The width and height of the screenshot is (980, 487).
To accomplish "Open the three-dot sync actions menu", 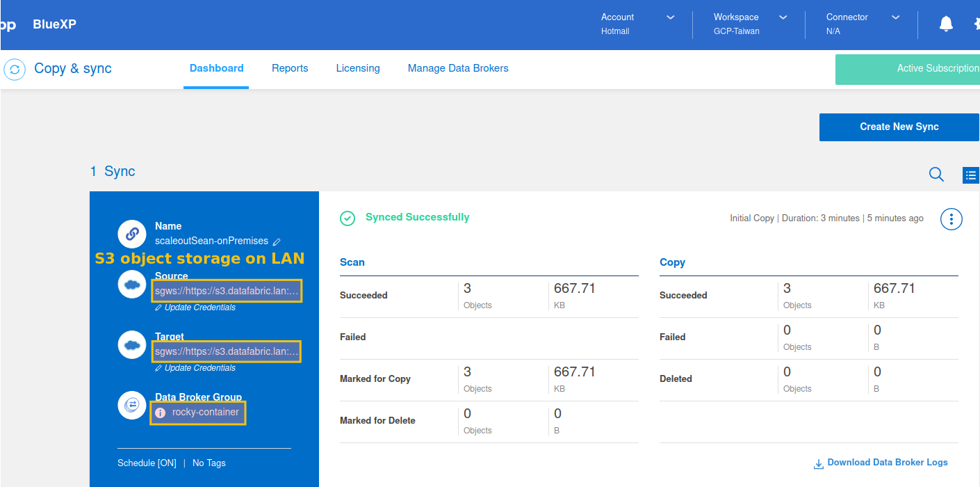I will 951,219.
